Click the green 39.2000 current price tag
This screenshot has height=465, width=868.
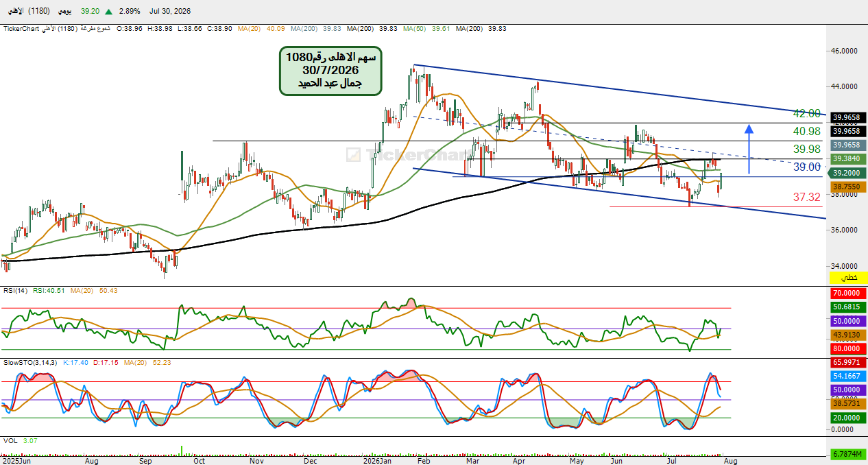pos(849,174)
